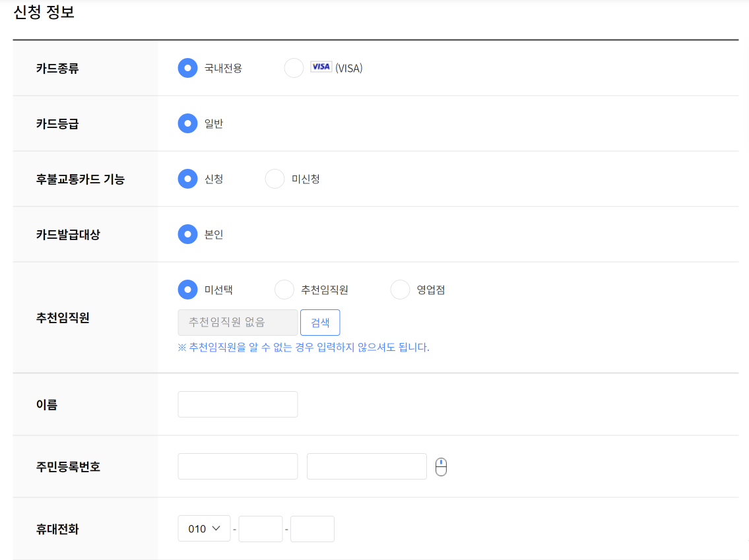The image size is (749, 560).
Task: Select 본인 as card recipient
Action: [x=187, y=234]
